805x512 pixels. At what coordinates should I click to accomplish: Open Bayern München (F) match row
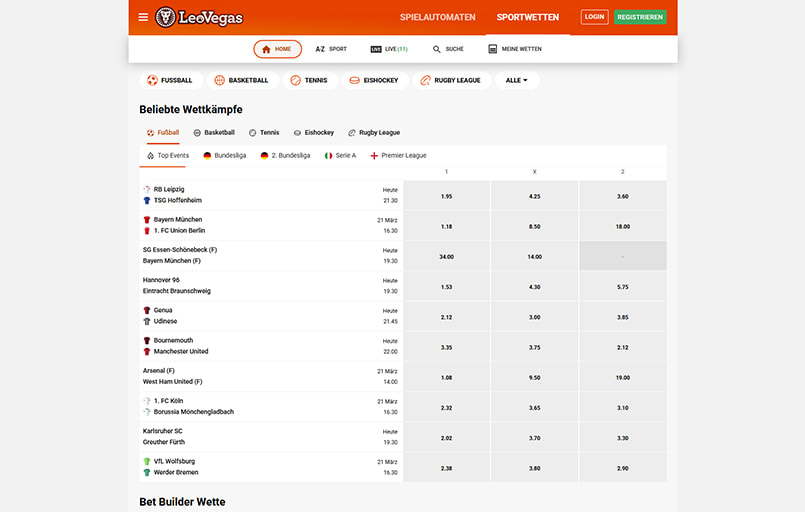pos(271,256)
